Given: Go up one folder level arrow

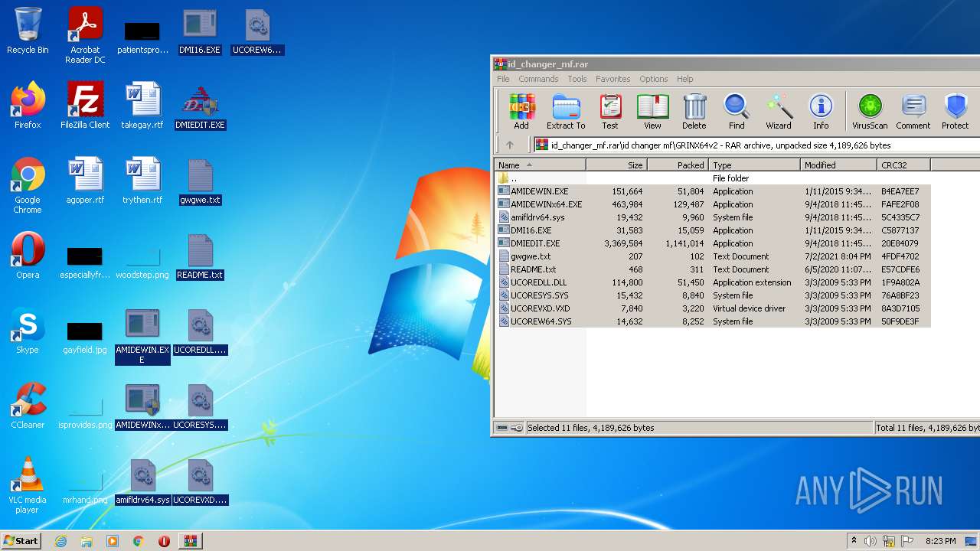Looking at the screenshot, I should [x=510, y=145].
